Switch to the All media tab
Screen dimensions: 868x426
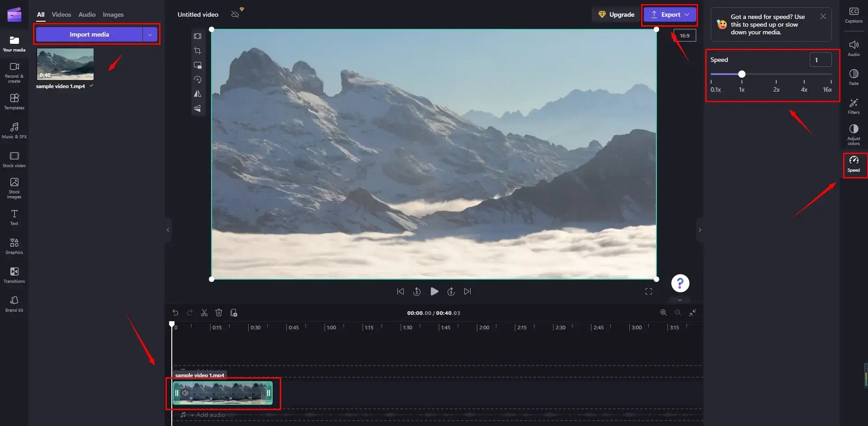click(41, 14)
